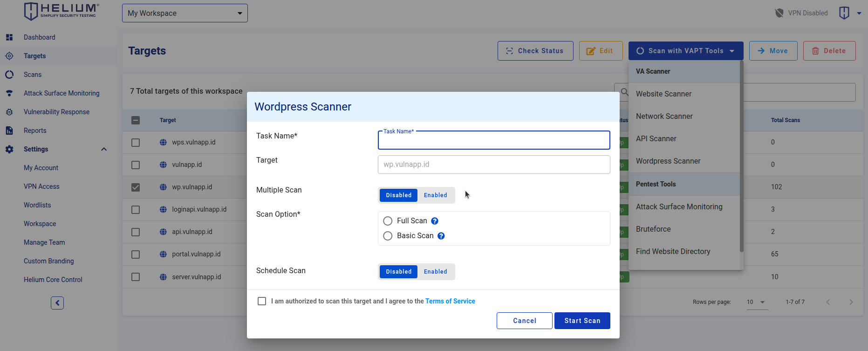Screen dimensions: 868x351
Task: Click the Start Scan button
Action: point(582,321)
